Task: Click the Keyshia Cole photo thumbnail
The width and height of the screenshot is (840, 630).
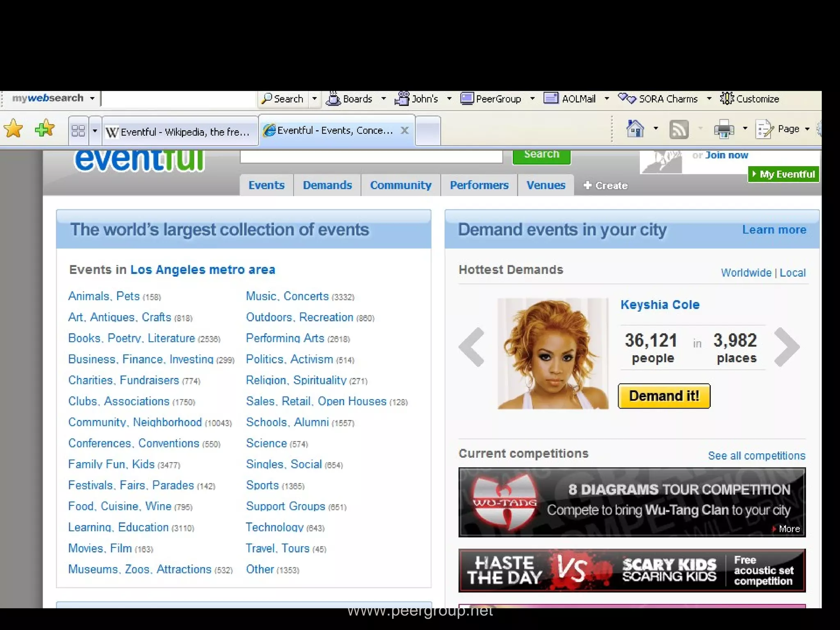Action: pos(552,353)
